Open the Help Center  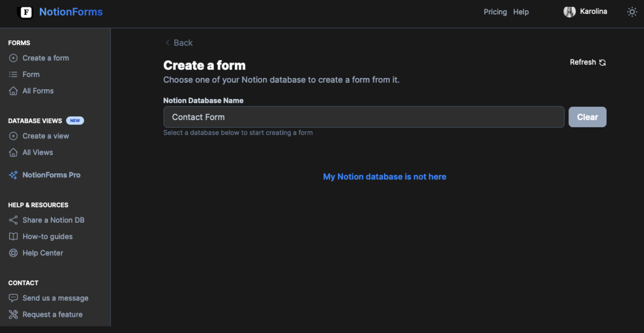click(43, 253)
